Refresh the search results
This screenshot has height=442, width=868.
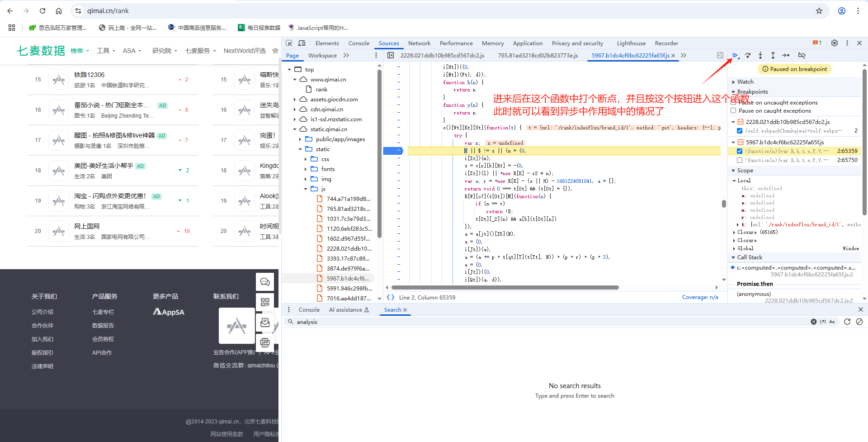[847, 322]
